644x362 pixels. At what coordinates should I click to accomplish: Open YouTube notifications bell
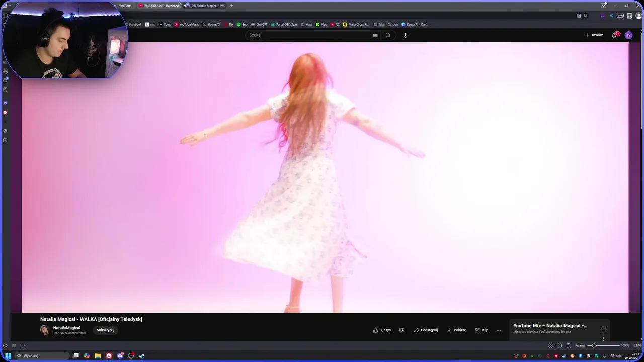[x=614, y=35]
